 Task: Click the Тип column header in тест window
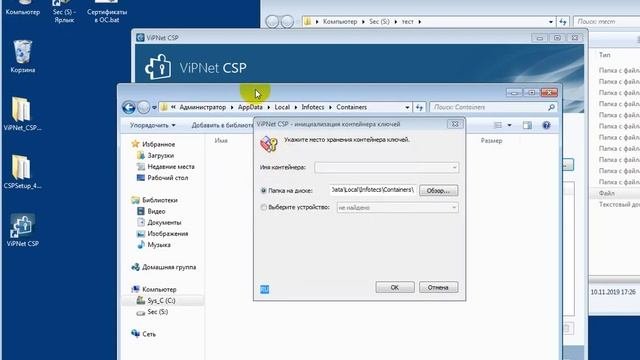coord(604,55)
